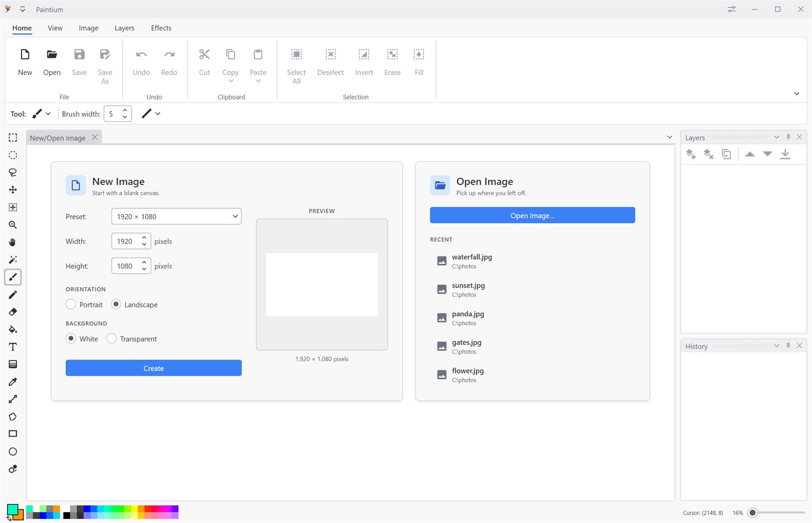Move layer up in Layers panel
This screenshot has width=812, height=523.
[x=750, y=154]
